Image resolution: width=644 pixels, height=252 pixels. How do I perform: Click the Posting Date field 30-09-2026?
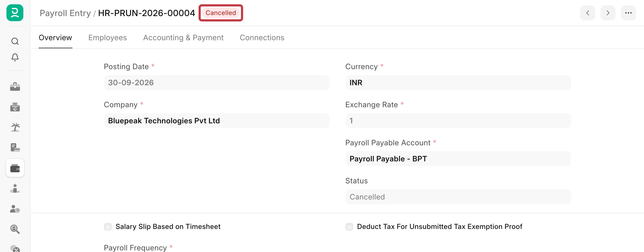point(216,82)
